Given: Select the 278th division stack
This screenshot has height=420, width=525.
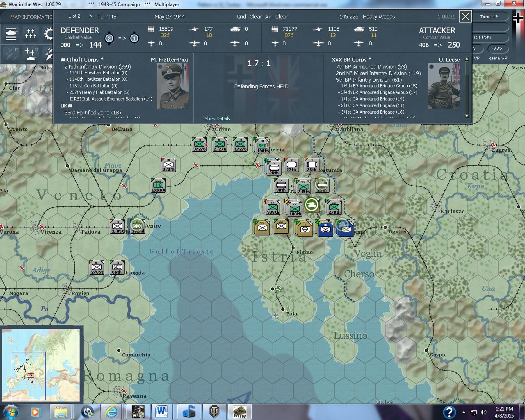Looking at the screenshot, I should (333, 207).
